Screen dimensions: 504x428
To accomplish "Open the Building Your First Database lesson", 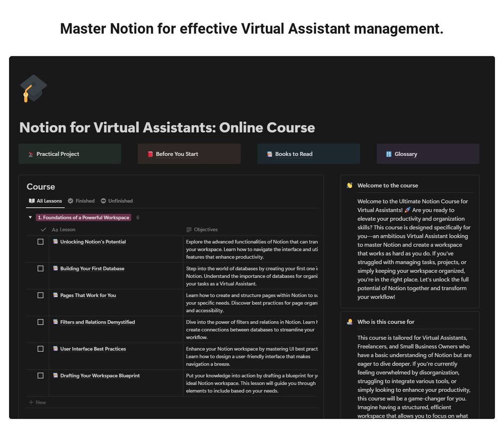I will tap(92, 268).
